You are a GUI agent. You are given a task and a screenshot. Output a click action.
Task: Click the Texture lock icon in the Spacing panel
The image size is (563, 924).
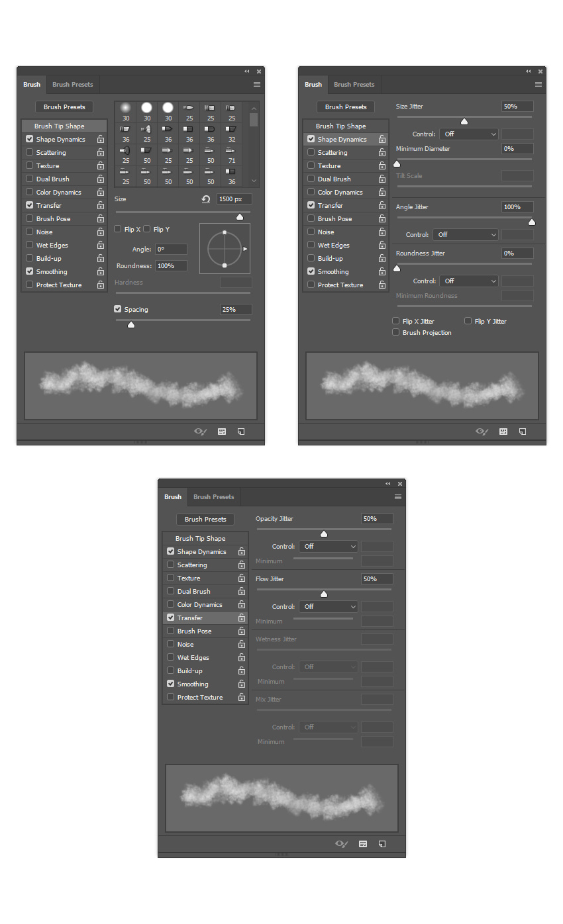[x=101, y=166]
